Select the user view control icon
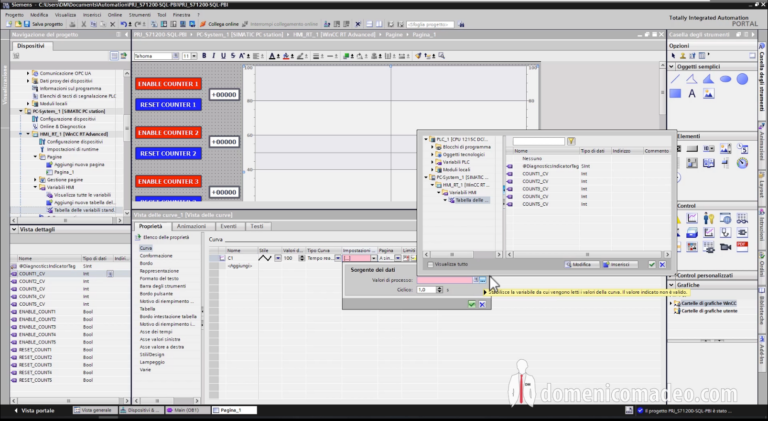 click(709, 219)
